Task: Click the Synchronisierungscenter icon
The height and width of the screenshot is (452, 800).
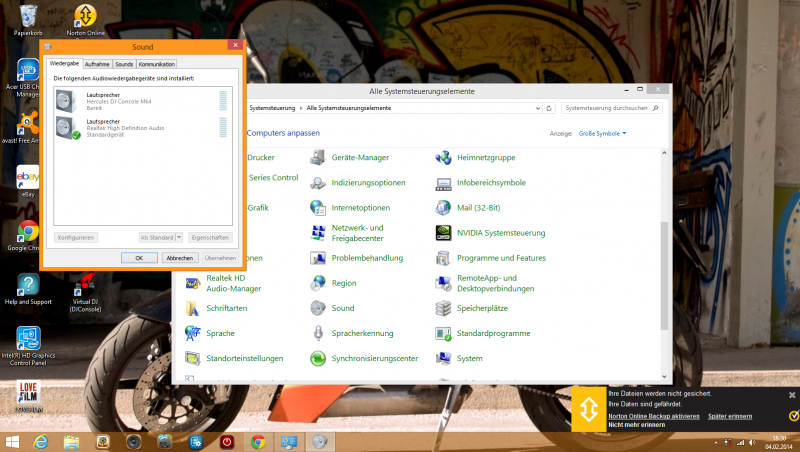Action: (318, 358)
